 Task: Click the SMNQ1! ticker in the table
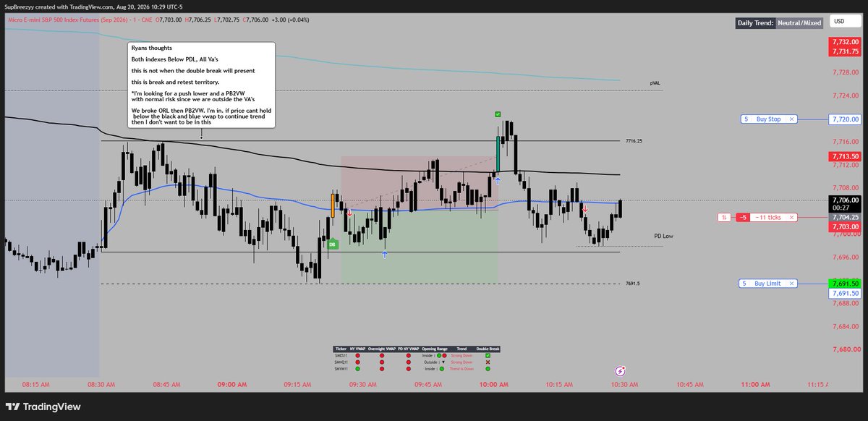(341, 362)
